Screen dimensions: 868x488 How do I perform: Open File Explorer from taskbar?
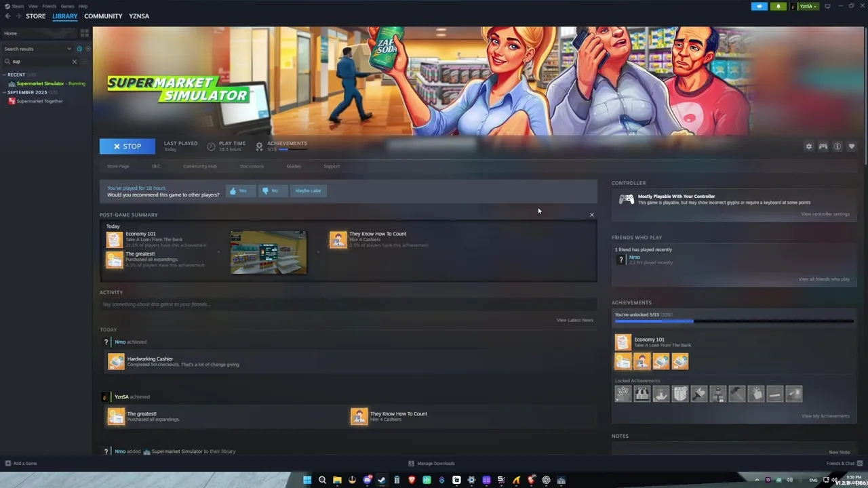point(337,481)
